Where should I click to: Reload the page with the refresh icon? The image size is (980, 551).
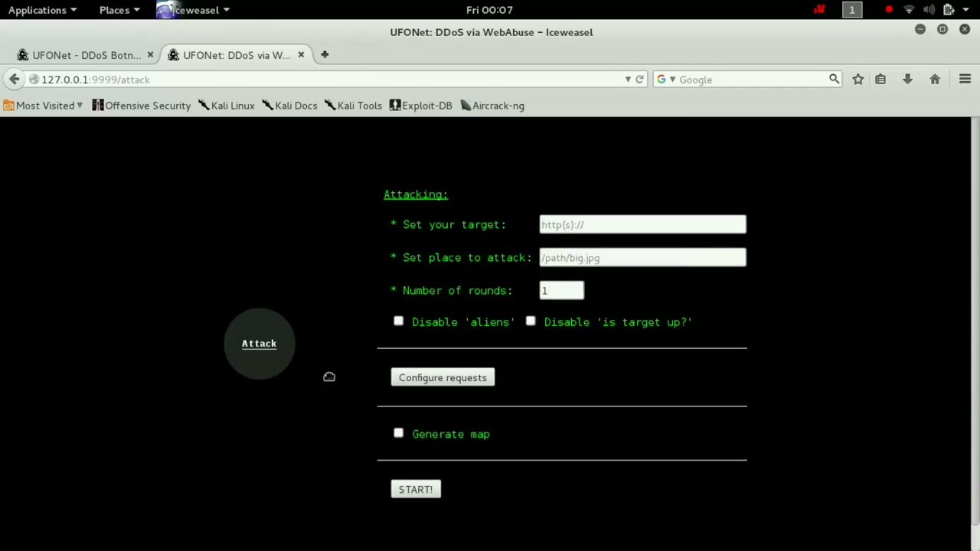click(639, 80)
